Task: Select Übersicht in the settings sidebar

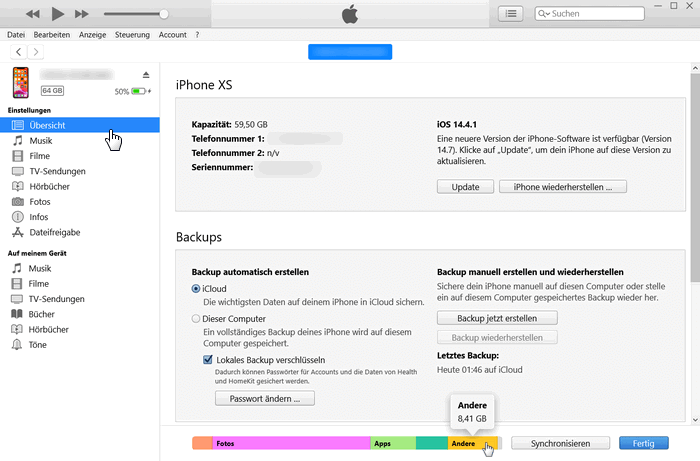Action: [x=79, y=125]
